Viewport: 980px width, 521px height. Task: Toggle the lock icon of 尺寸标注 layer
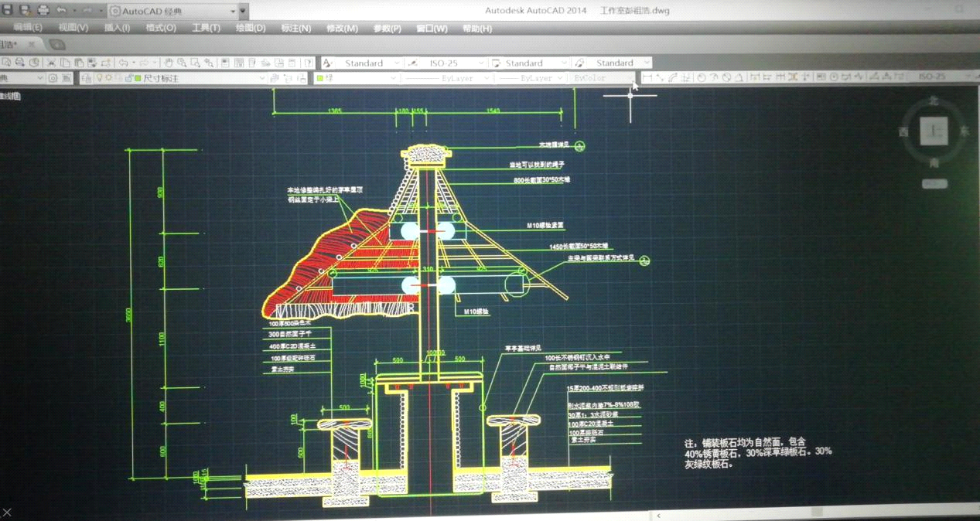[x=128, y=78]
